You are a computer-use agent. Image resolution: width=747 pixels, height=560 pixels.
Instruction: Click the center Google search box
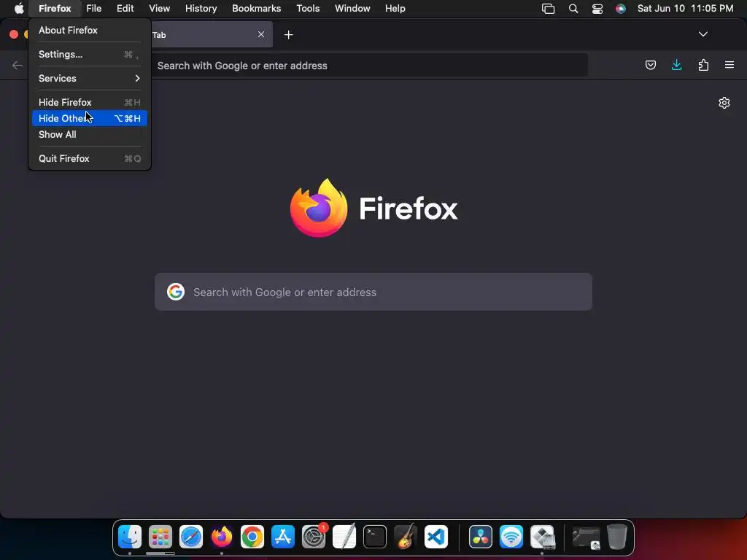[373, 292]
